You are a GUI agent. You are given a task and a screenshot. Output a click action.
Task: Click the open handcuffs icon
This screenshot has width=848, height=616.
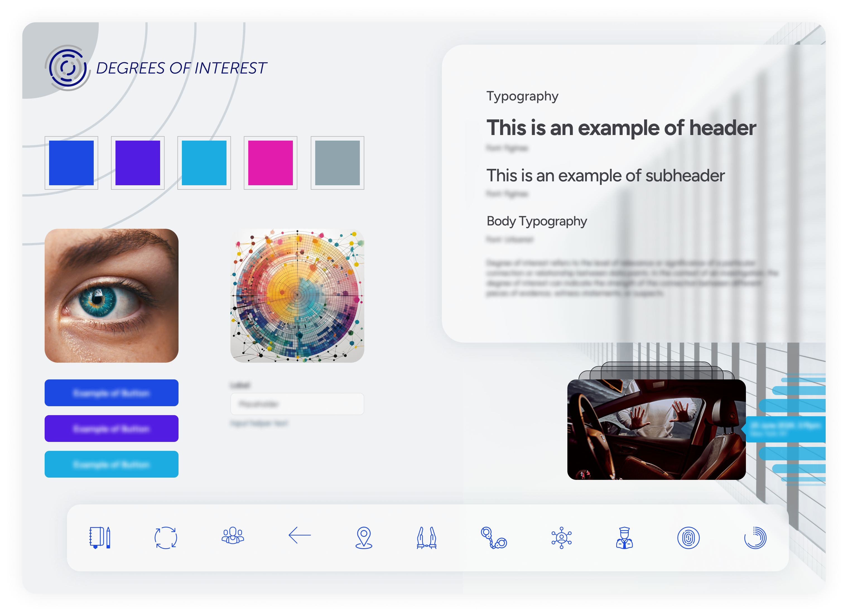point(493,537)
